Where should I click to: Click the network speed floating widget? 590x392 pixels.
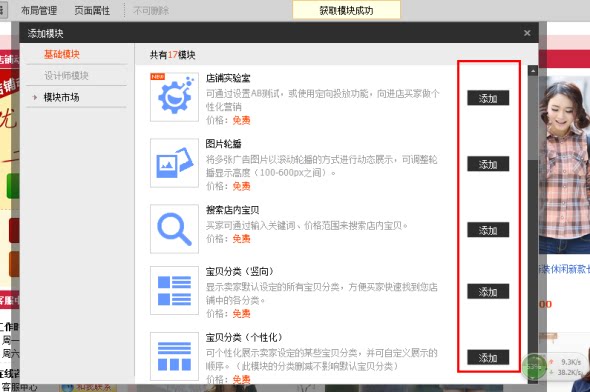[554, 367]
